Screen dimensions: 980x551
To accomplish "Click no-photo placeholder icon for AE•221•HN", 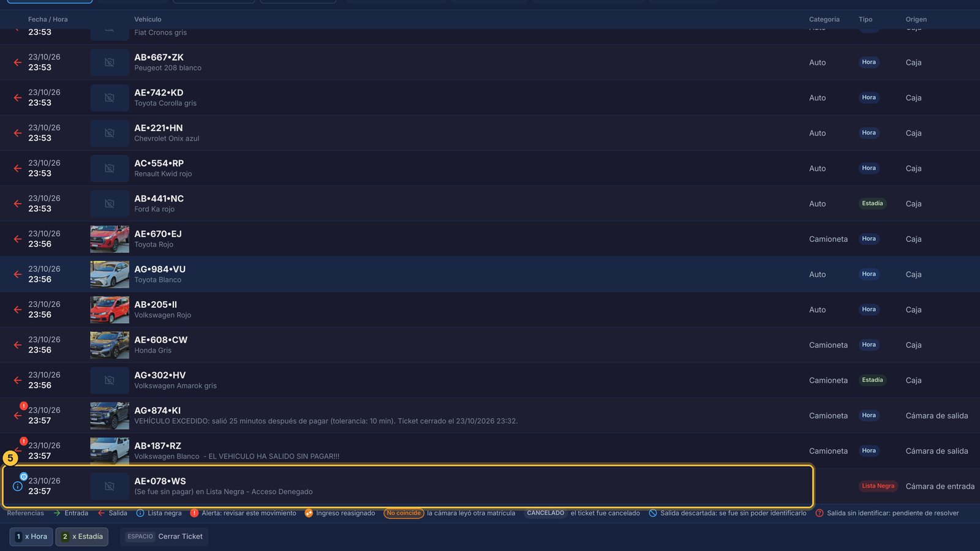I will tap(110, 133).
